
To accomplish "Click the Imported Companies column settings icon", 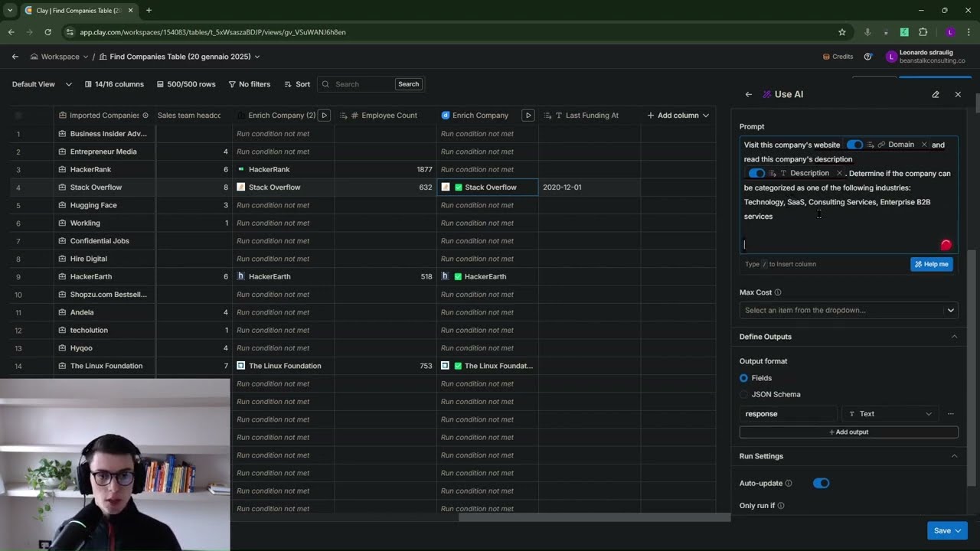I will 145,116.
